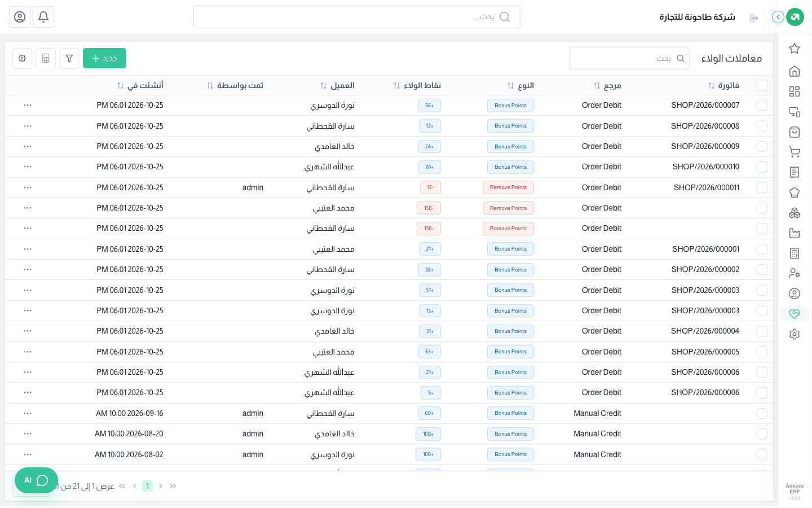Click the logout arrow icon beside the company name
The height and width of the screenshot is (508, 812).
[x=754, y=17]
